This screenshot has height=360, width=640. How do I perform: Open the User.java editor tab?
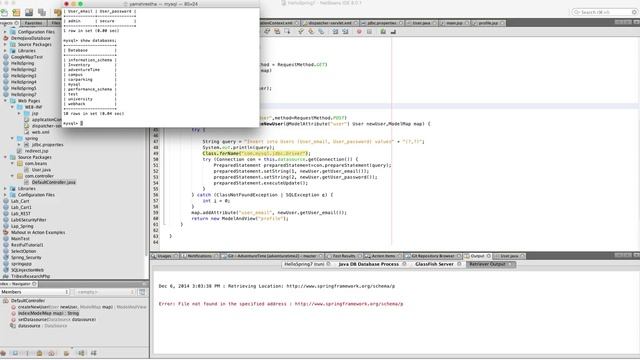(x=421, y=23)
